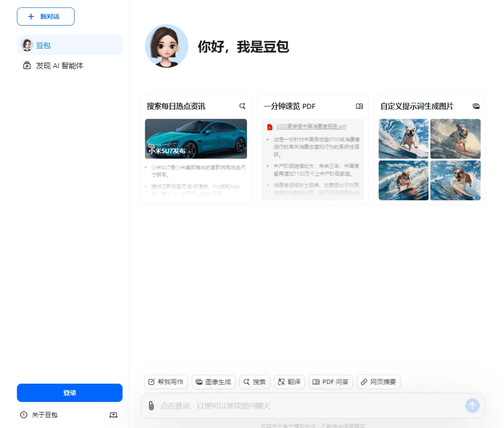The height and width of the screenshot is (428, 504).
Task: Click the image icon on 自定义提示词生成图片 card
Action: point(476,106)
